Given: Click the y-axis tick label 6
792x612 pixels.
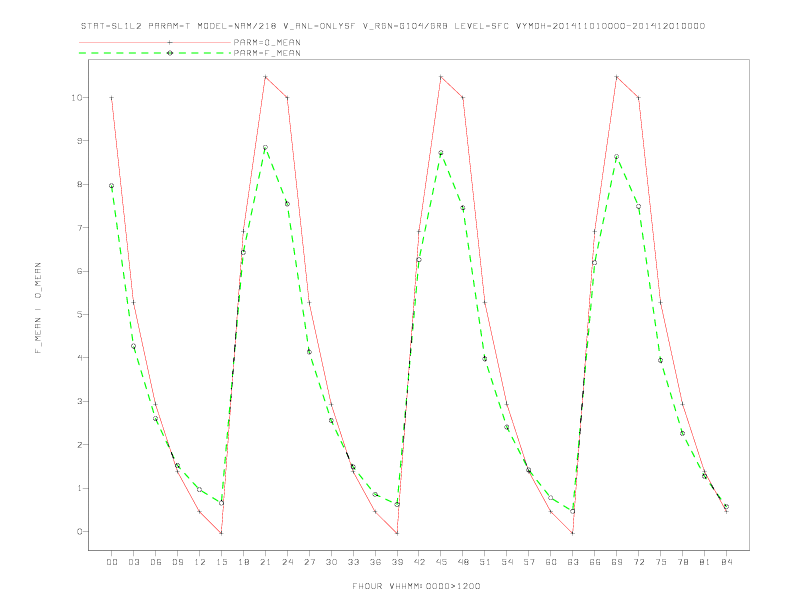Looking at the screenshot, I should tap(80, 271).
